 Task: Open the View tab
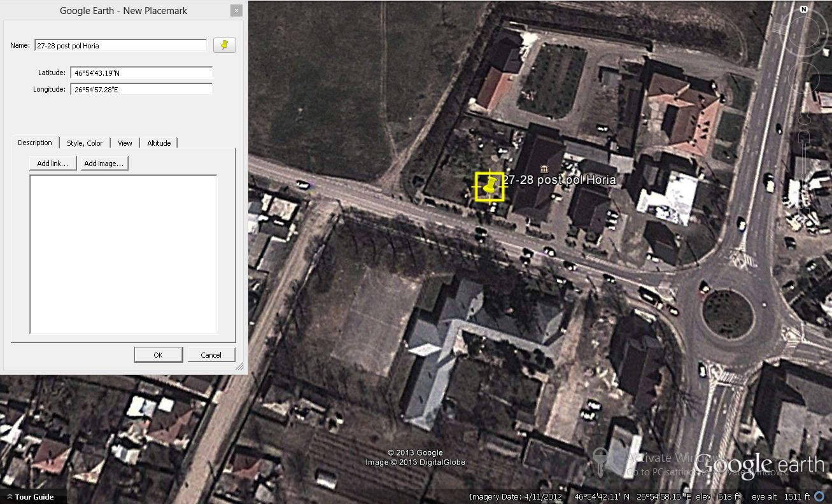tap(125, 143)
